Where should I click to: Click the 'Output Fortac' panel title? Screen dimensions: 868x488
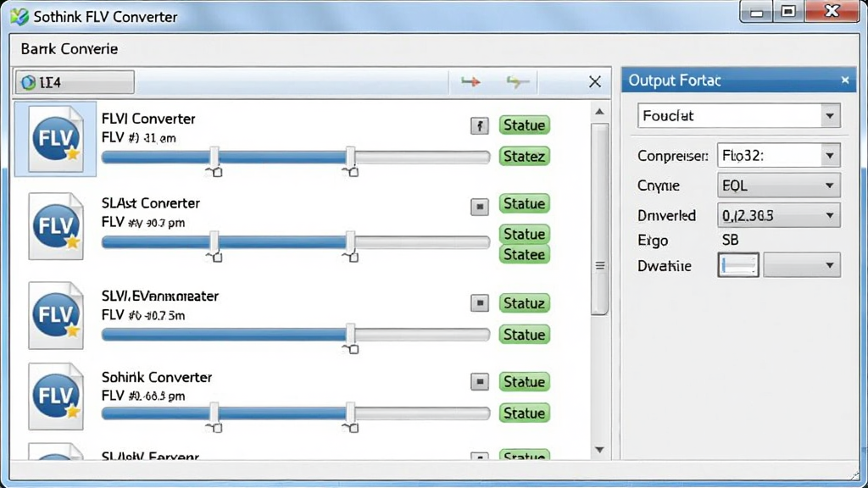click(x=675, y=80)
